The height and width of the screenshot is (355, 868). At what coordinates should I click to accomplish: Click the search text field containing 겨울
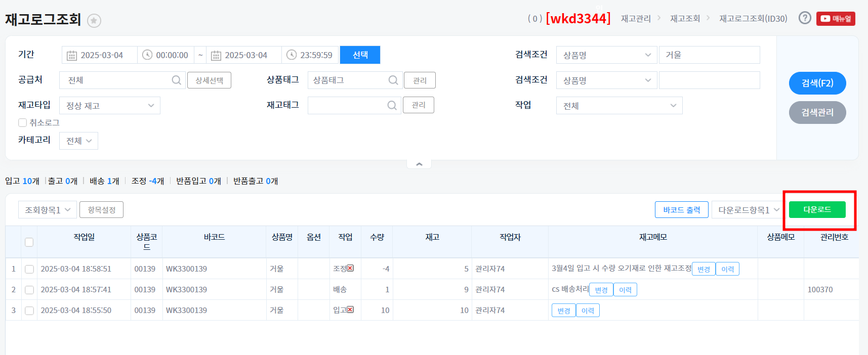click(709, 55)
